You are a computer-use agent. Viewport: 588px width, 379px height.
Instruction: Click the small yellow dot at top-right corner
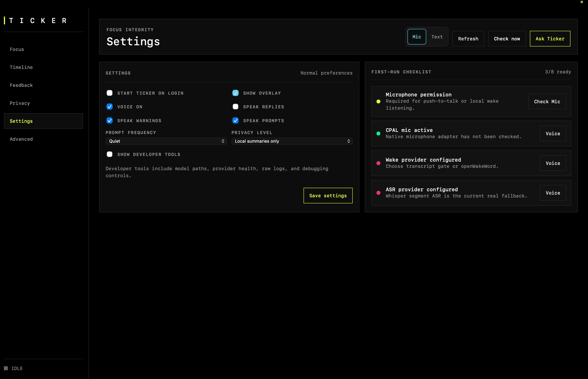coord(582,2)
